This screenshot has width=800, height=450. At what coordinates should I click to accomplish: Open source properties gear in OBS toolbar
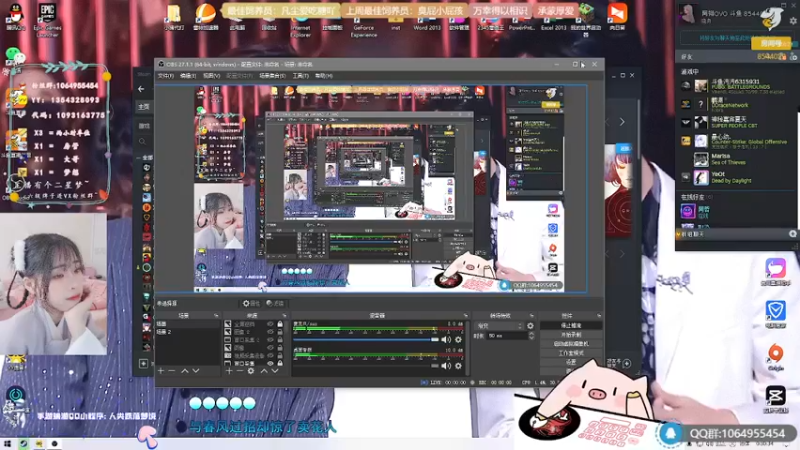point(250,304)
